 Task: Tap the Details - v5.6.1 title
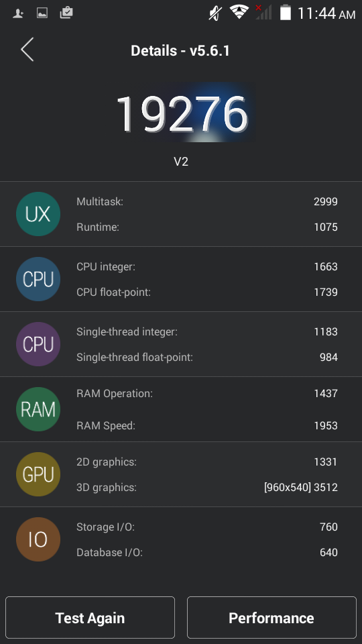(x=180, y=51)
